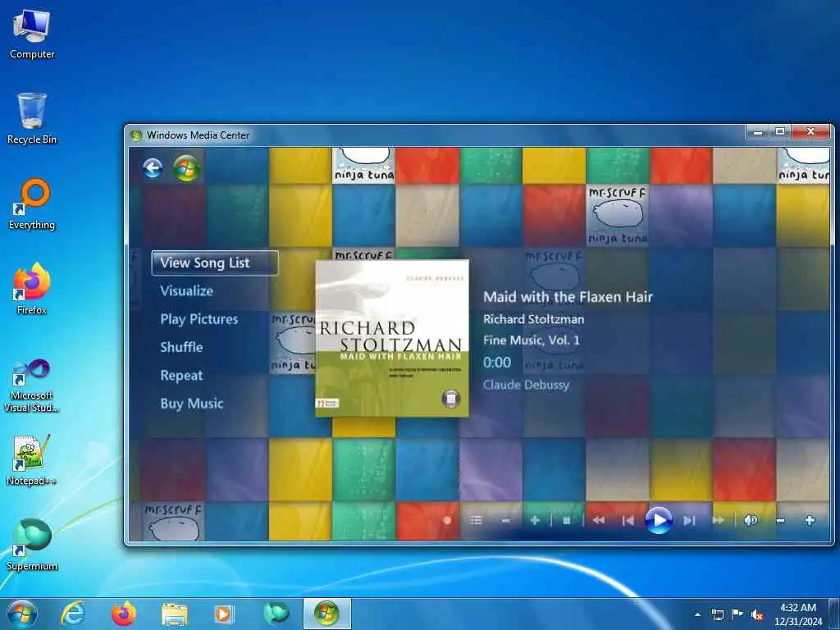Toggle Shuffle mode
The image size is (840, 630).
click(x=181, y=347)
